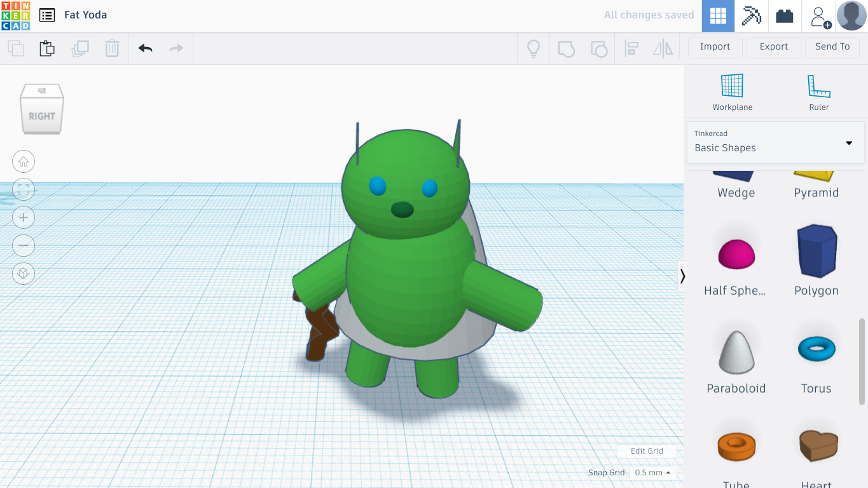Click Fit all in view icon

24,189
